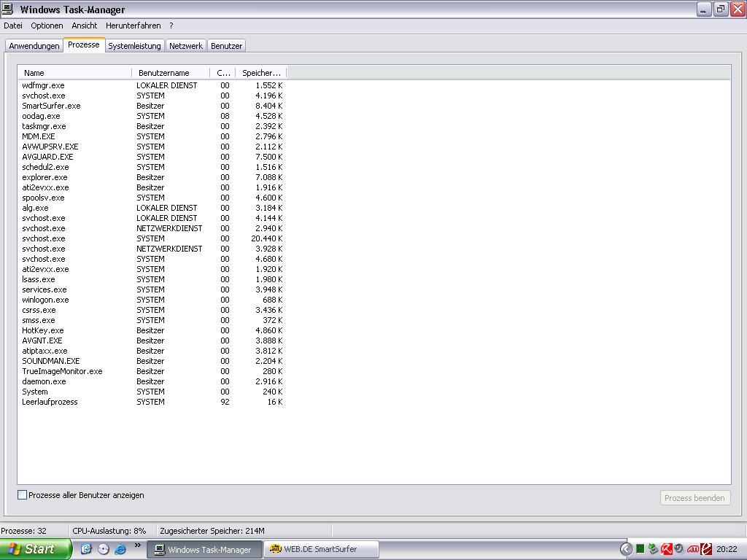Select the AVGNT.EXE process row
The height and width of the screenshot is (560, 747).
[x=152, y=341]
